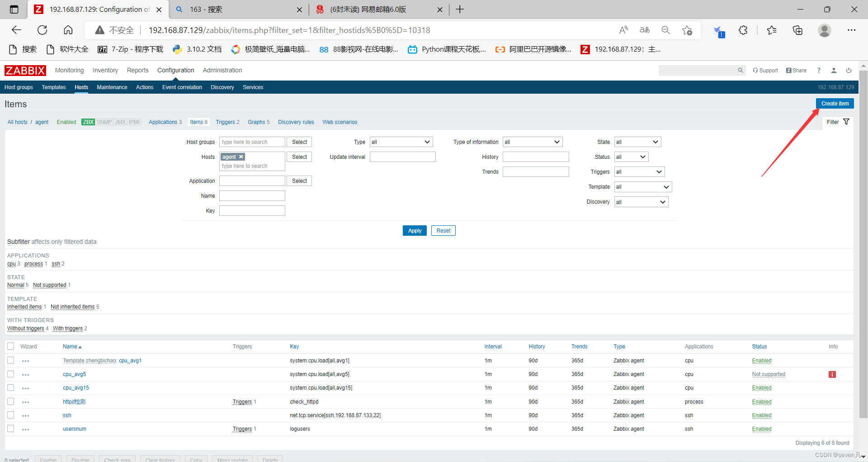Click the Zabbix logo

click(x=25, y=71)
